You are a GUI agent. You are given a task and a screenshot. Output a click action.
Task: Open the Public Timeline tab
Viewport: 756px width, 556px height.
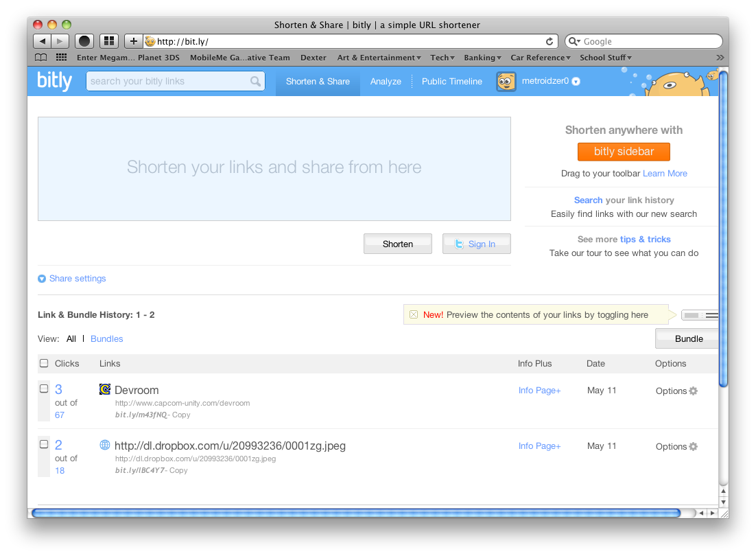click(451, 82)
